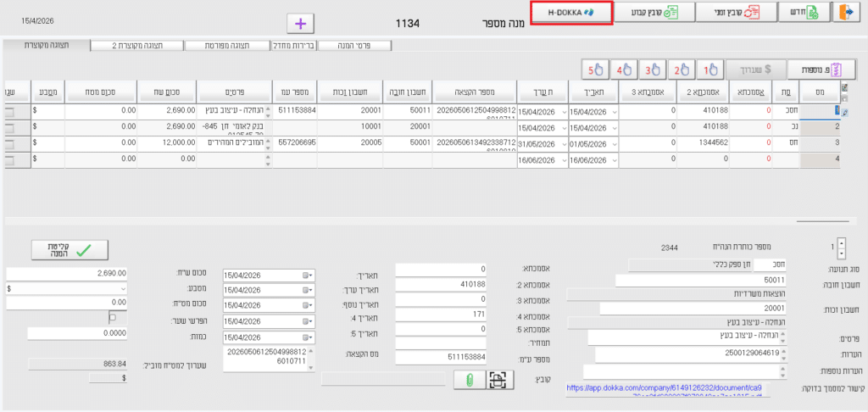Viewport: 868px width, 412px height.
Task: Click the מספר ע"מ field with 511153884
Action: 441,357
